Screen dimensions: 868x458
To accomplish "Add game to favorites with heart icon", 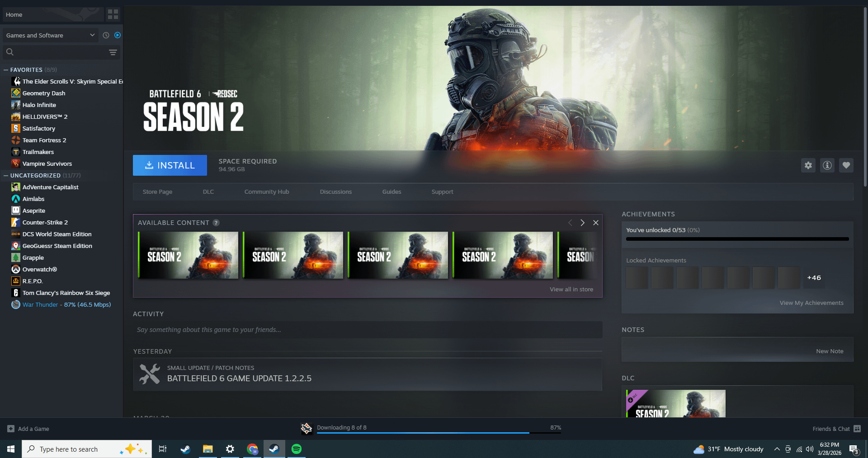I will (x=846, y=165).
